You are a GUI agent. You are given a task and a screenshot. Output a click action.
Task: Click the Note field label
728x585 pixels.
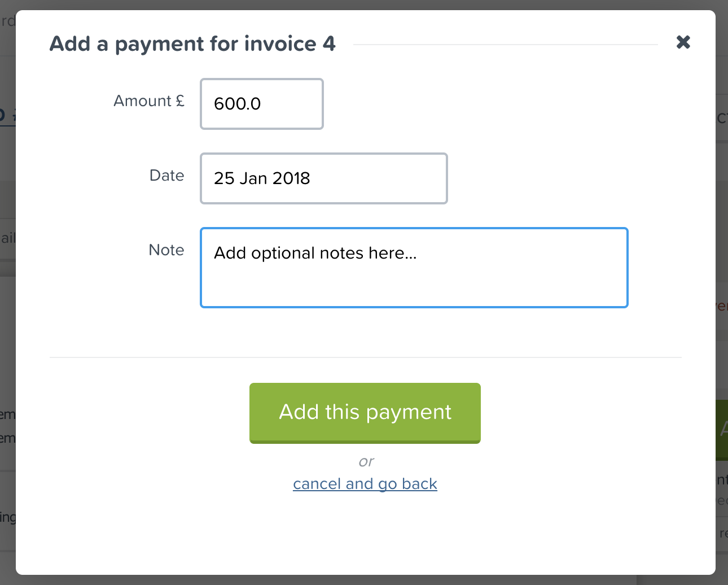(x=166, y=250)
